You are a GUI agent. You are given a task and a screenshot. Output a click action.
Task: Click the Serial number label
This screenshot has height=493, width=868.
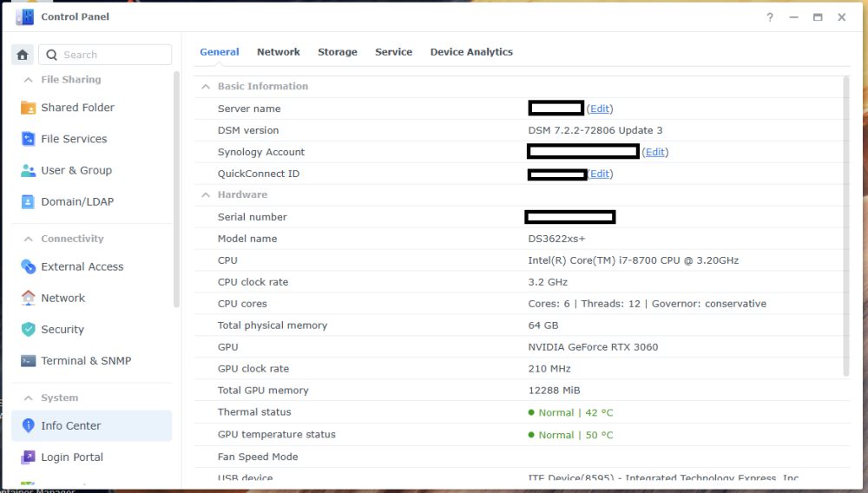click(x=252, y=218)
